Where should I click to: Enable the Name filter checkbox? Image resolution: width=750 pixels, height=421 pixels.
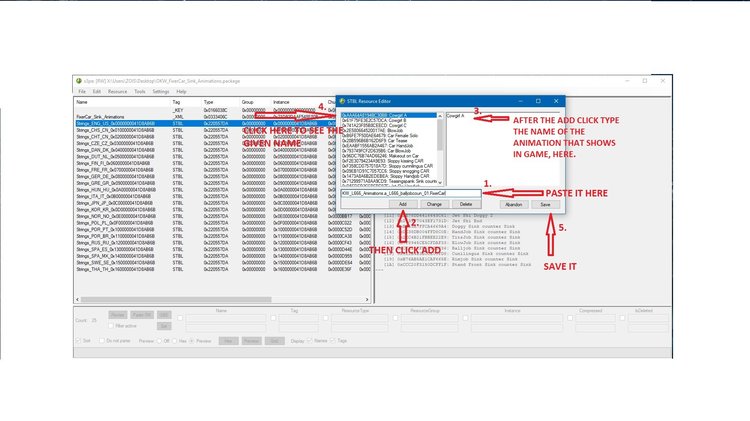(x=180, y=318)
